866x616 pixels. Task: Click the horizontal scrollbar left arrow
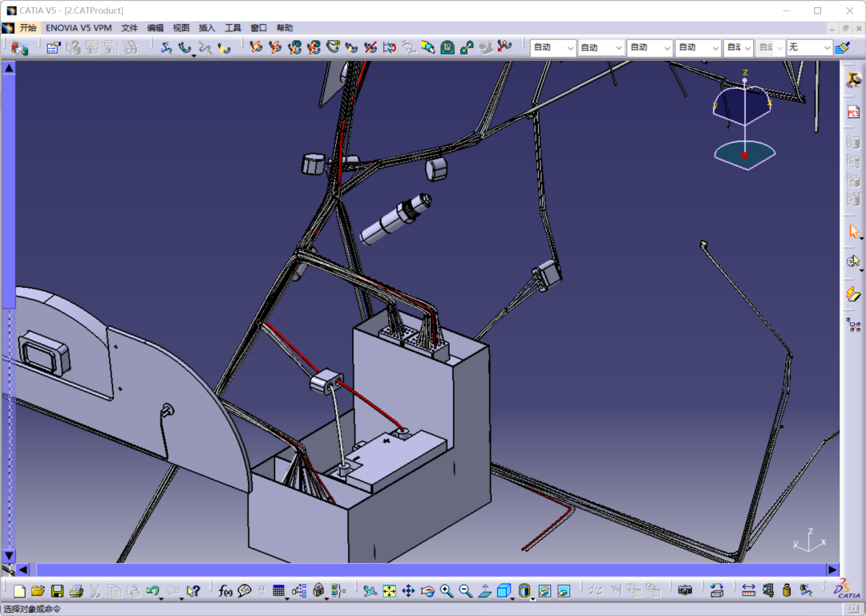click(x=23, y=569)
